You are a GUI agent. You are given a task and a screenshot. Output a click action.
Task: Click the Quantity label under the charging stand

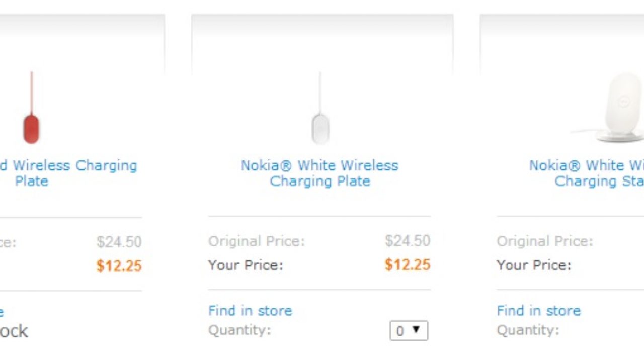coord(528,330)
